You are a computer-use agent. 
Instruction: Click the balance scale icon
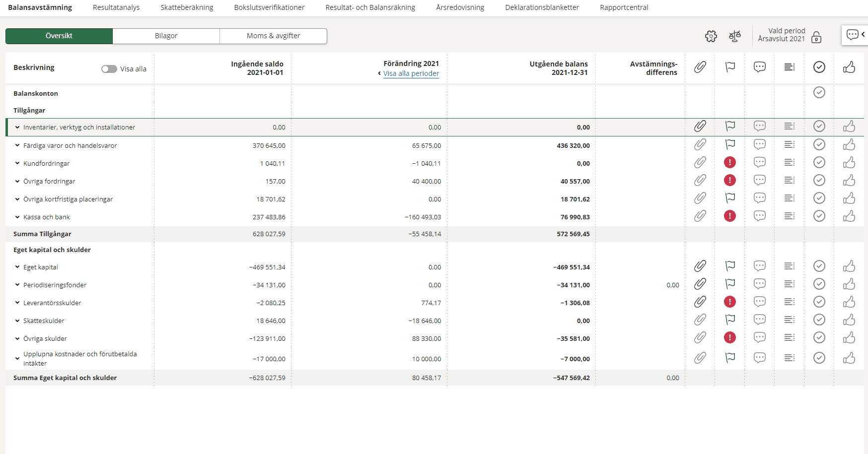734,36
